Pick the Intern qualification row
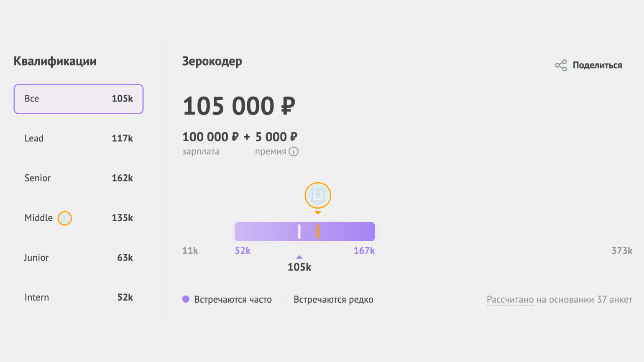 coord(79,297)
